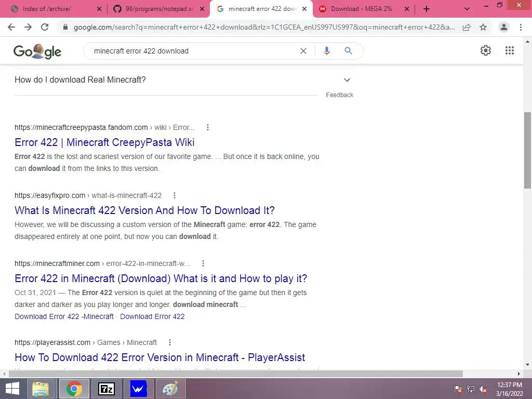Open a new browser tab
The width and height of the screenshot is (532, 399).
pyautogui.click(x=427, y=9)
